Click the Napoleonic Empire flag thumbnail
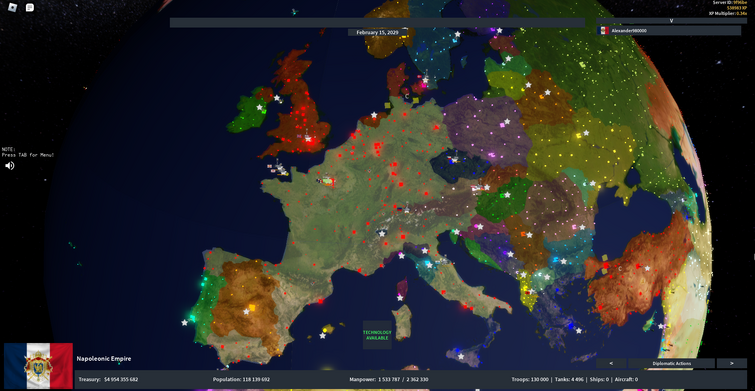 39,366
